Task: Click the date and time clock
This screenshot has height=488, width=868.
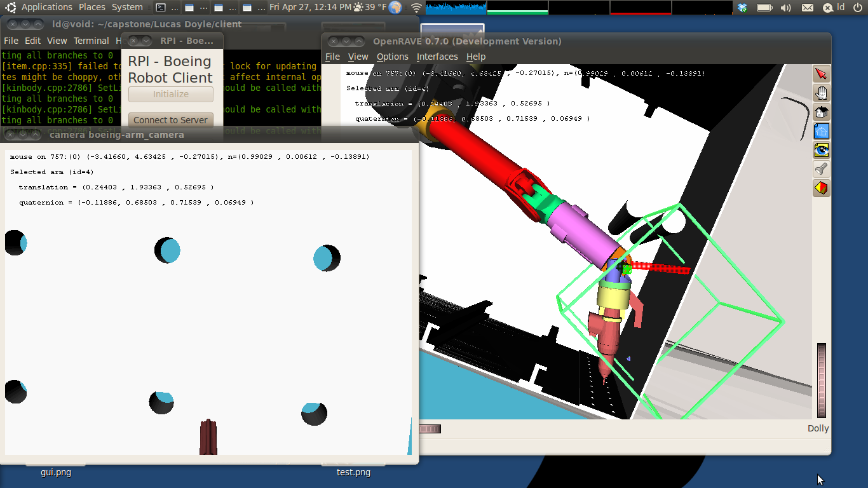Action: pos(310,8)
